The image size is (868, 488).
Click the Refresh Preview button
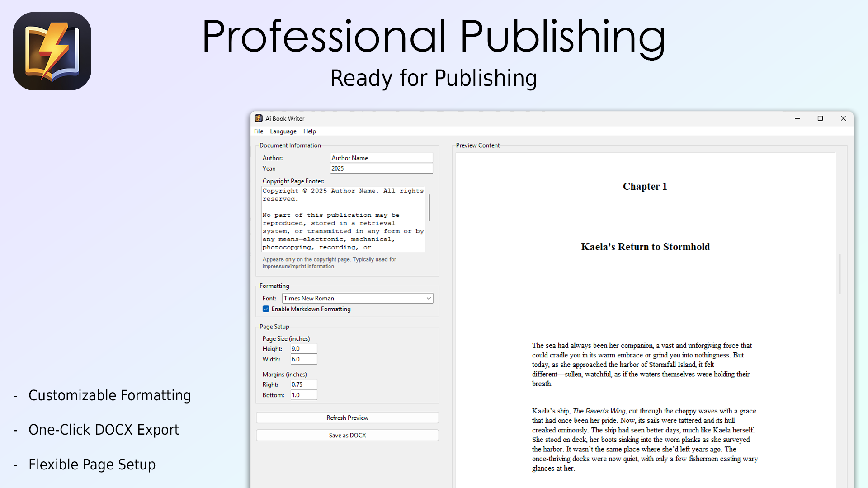click(x=347, y=418)
